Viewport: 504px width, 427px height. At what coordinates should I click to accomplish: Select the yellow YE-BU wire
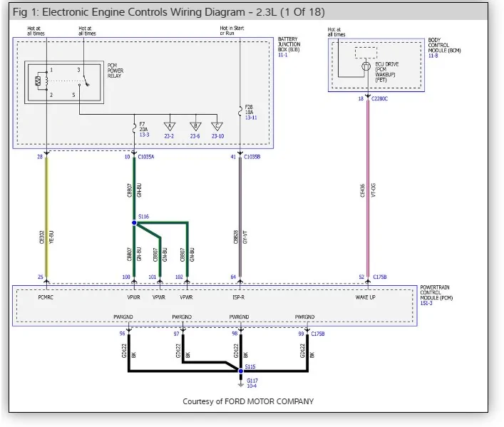pos(46,217)
